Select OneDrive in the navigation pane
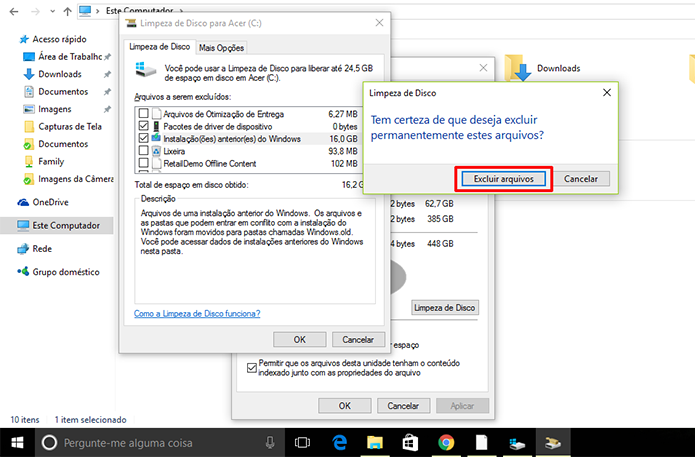 coord(50,202)
